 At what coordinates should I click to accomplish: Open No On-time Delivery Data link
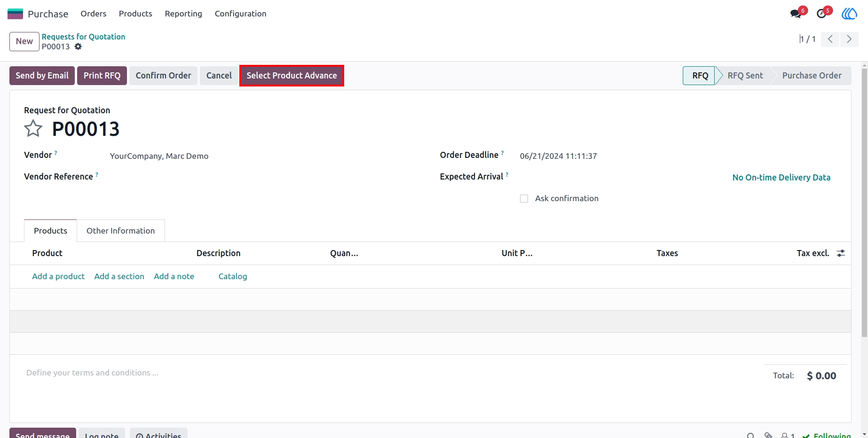[x=781, y=178]
